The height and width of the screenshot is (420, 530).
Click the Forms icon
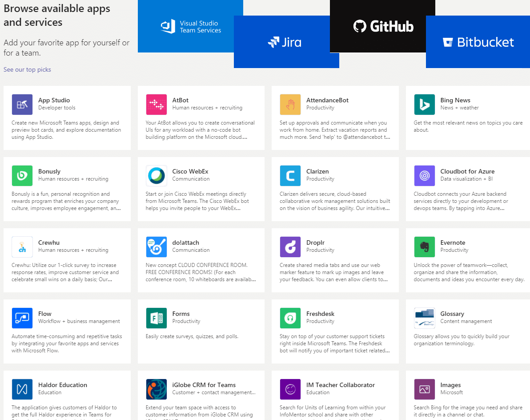(156, 318)
